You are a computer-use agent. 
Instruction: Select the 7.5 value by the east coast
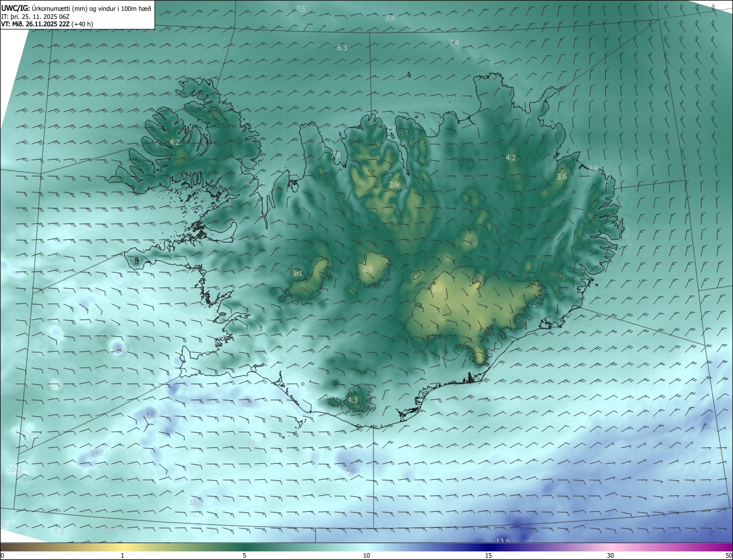pyautogui.click(x=593, y=169)
